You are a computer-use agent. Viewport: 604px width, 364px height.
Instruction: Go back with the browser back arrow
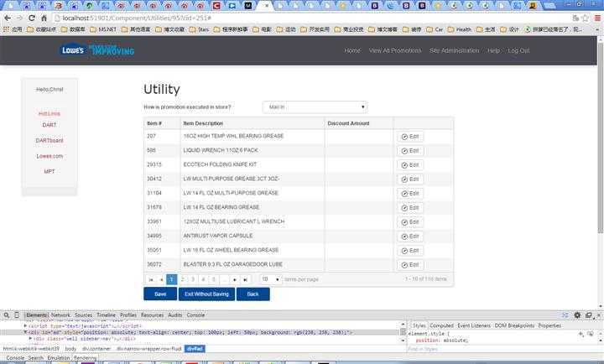click(8, 18)
